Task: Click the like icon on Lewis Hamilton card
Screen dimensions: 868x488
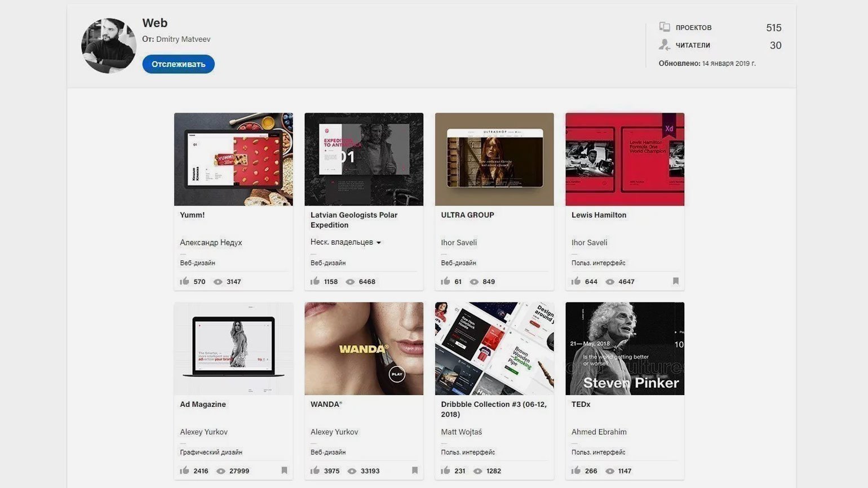Action: click(575, 281)
